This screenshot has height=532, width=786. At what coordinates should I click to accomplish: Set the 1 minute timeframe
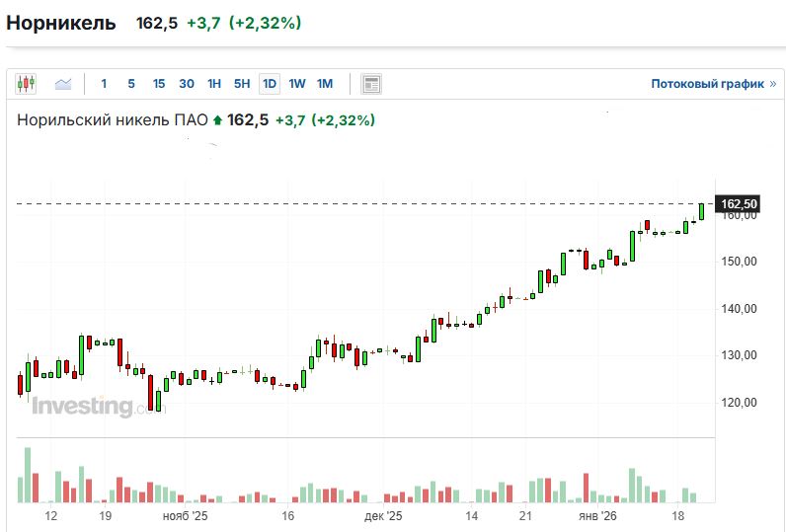[104, 84]
